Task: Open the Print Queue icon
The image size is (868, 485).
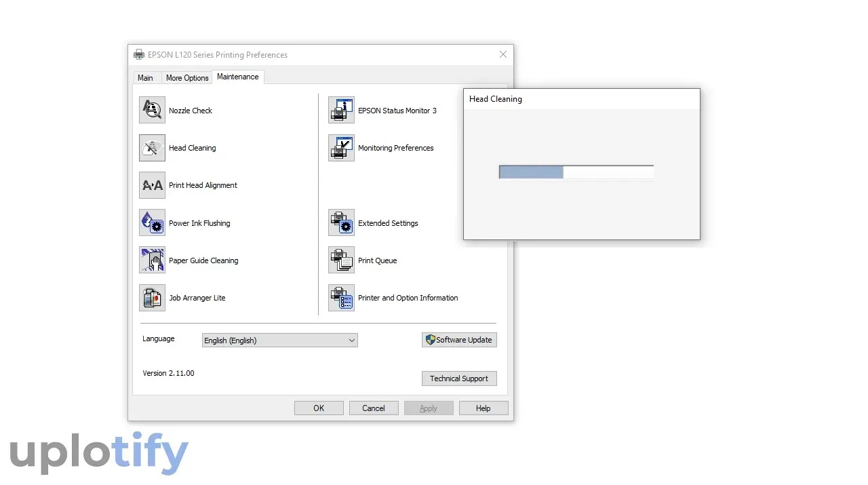Action: (x=341, y=260)
